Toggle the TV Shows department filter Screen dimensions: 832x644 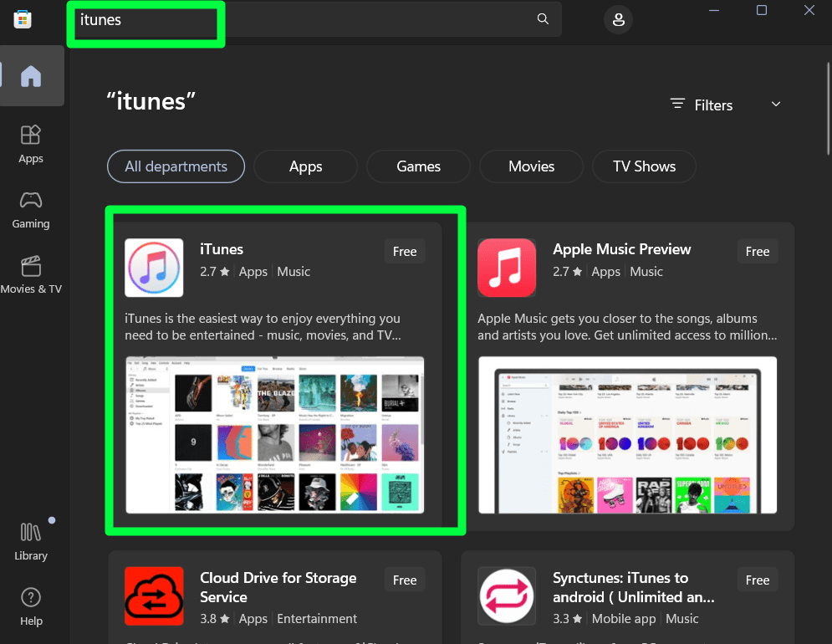[644, 166]
